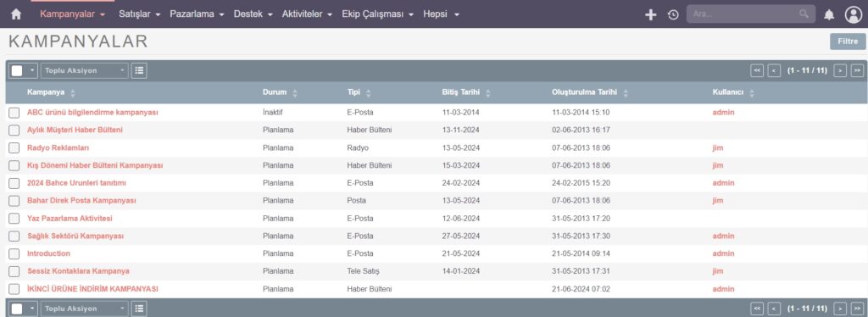Click İnaktif status cell
The width and height of the screenshot is (868, 317).
[x=274, y=112]
